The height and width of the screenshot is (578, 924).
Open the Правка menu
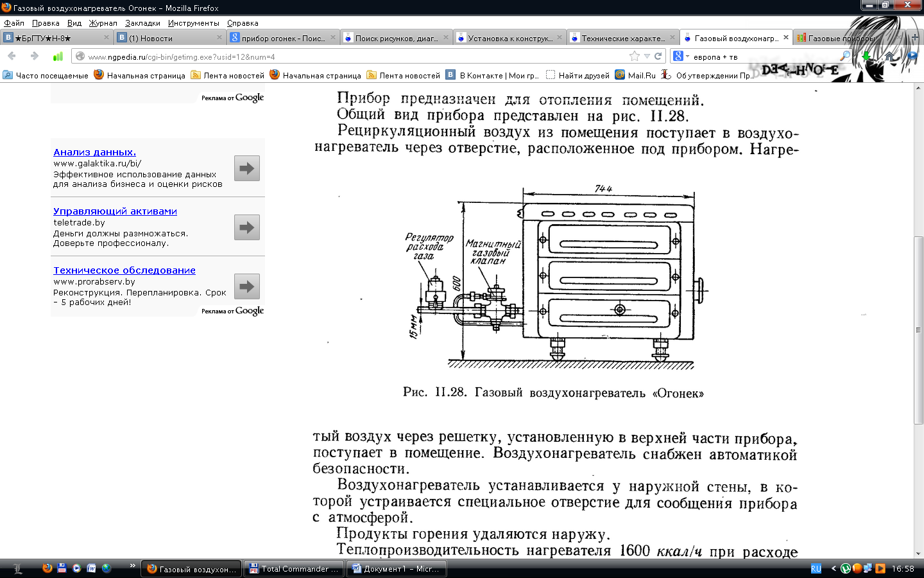tap(46, 23)
